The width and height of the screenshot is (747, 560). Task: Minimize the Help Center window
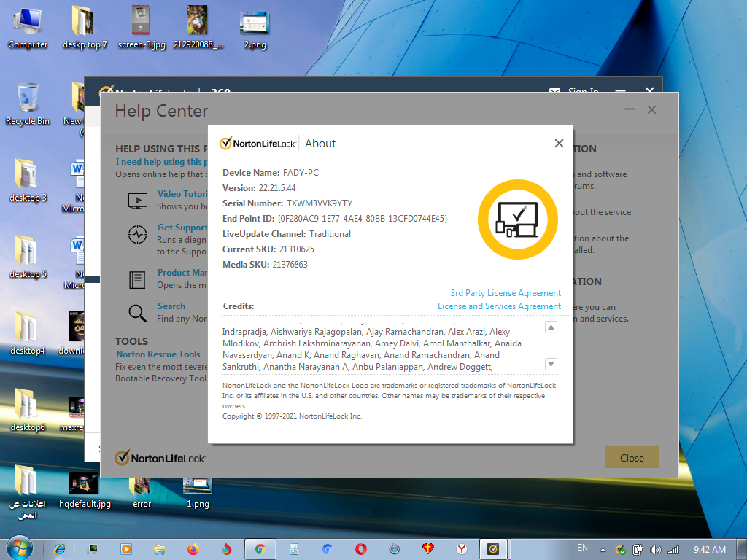(x=630, y=109)
